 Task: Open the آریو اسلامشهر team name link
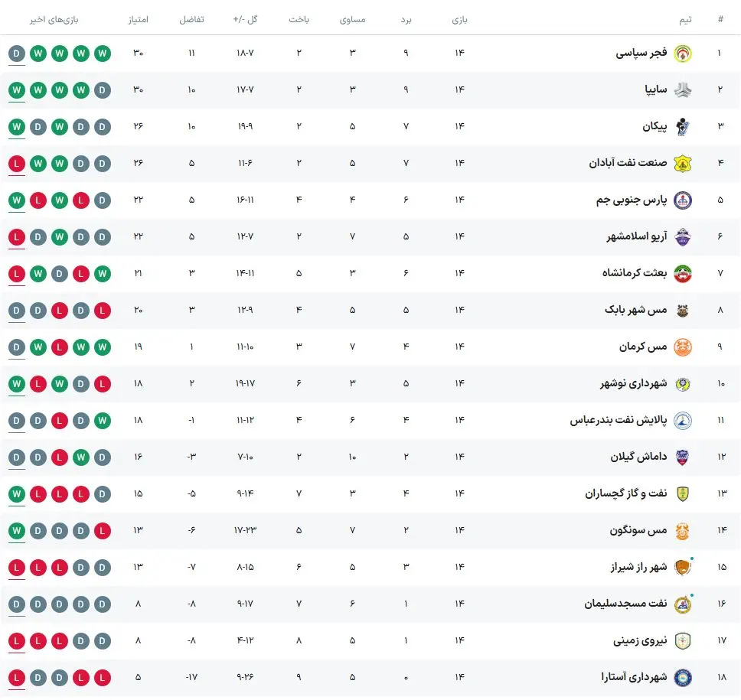point(636,237)
